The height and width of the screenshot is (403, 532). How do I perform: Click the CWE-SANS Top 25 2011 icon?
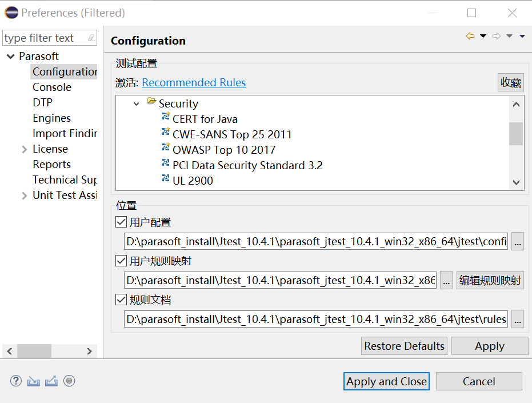(x=166, y=131)
